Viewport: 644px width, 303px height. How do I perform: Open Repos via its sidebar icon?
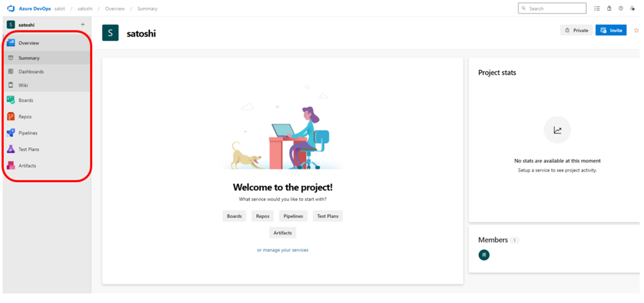point(11,116)
